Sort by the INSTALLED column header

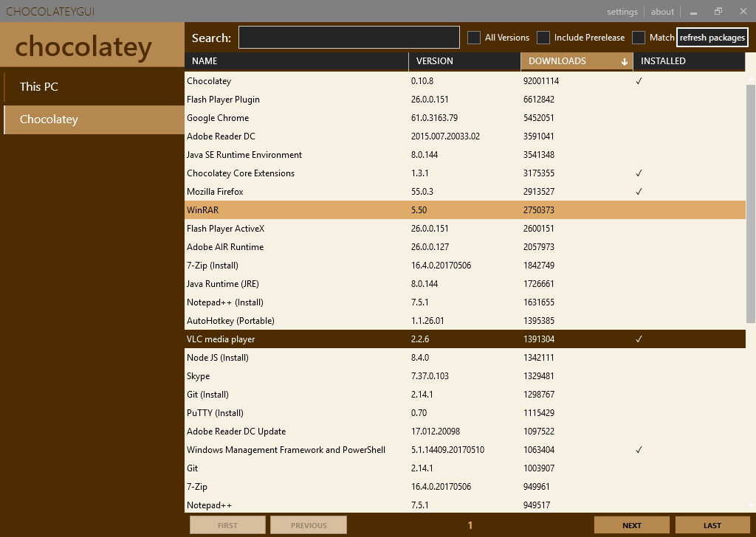tap(689, 61)
